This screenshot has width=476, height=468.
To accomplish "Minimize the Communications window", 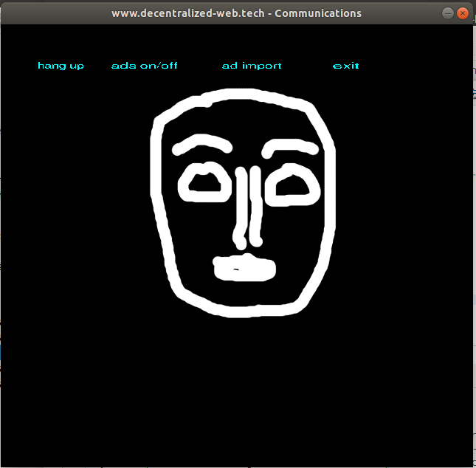I will [x=448, y=13].
